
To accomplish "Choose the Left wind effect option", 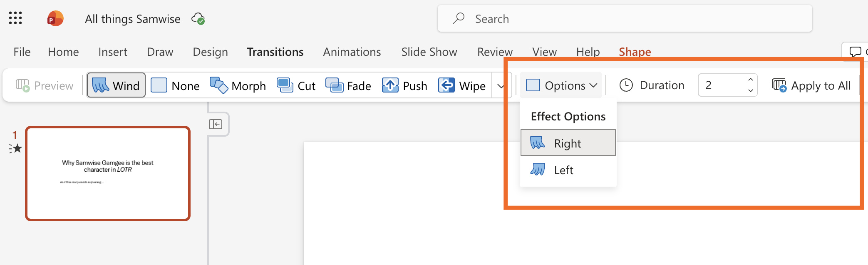I will pyautogui.click(x=568, y=170).
